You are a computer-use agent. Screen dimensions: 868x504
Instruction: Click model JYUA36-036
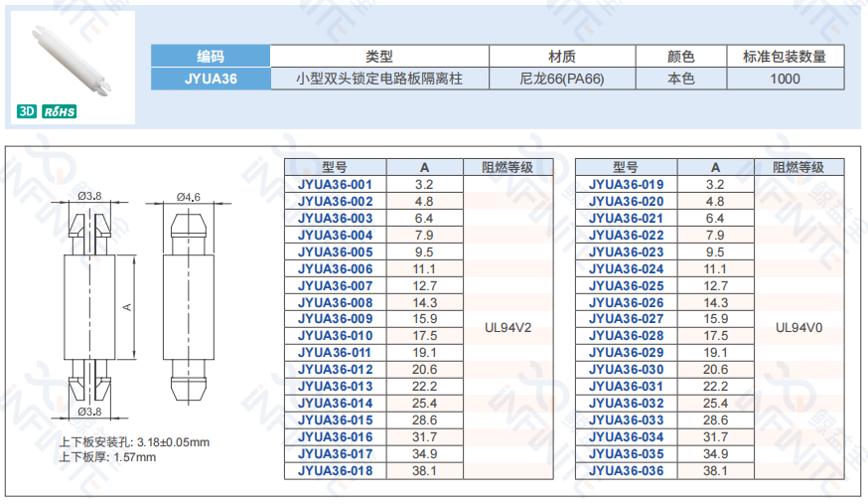click(x=626, y=470)
